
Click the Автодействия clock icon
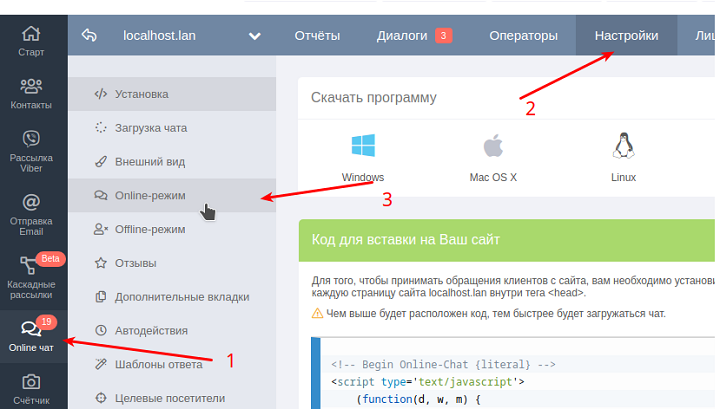[101, 331]
